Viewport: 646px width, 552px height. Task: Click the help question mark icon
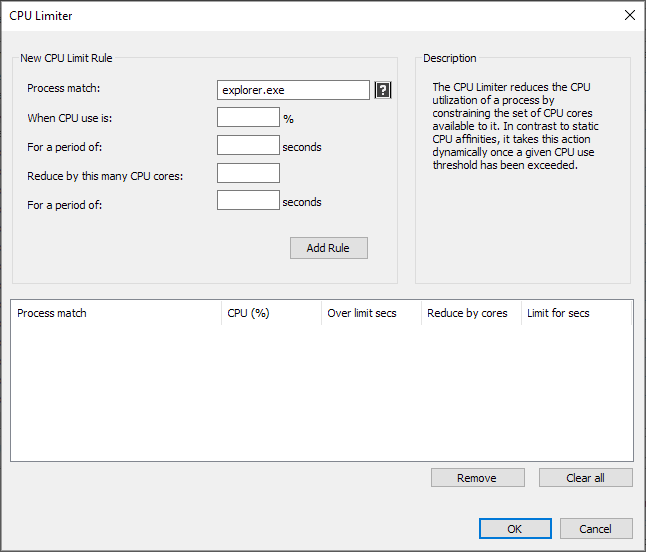coord(383,90)
